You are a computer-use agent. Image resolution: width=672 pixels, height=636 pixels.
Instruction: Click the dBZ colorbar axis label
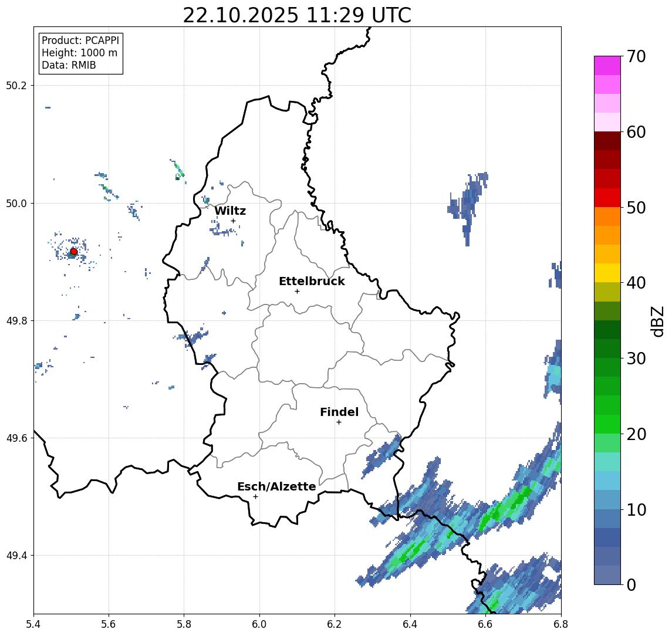pos(657,322)
